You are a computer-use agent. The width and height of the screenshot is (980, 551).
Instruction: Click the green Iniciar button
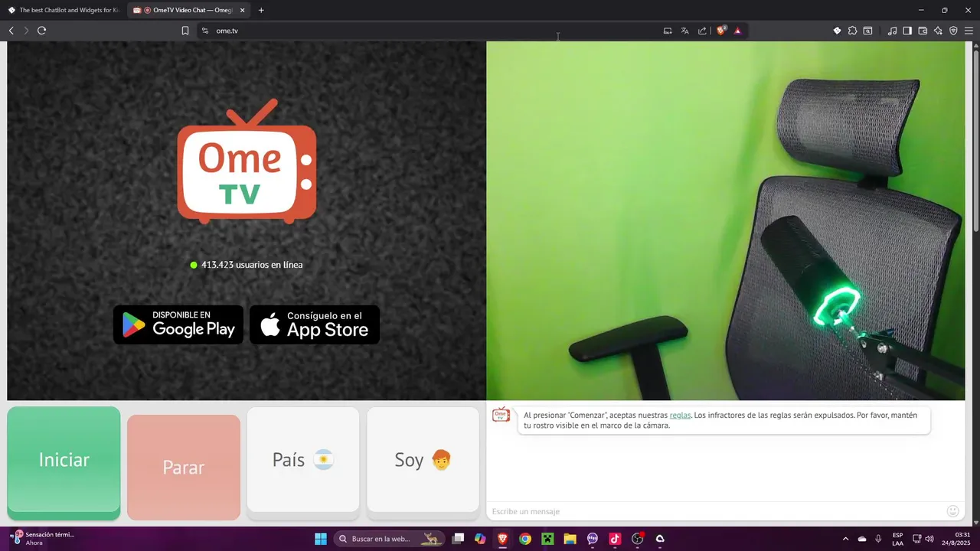pyautogui.click(x=64, y=462)
